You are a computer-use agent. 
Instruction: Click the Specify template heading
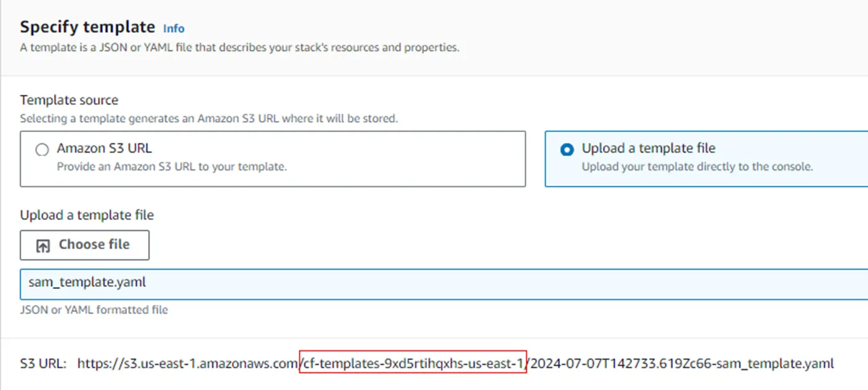pos(87,27)
